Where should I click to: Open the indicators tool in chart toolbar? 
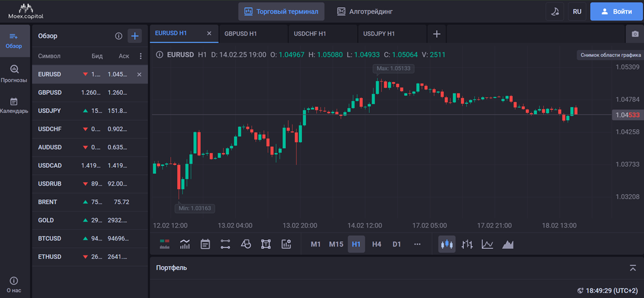coord(185,244)
